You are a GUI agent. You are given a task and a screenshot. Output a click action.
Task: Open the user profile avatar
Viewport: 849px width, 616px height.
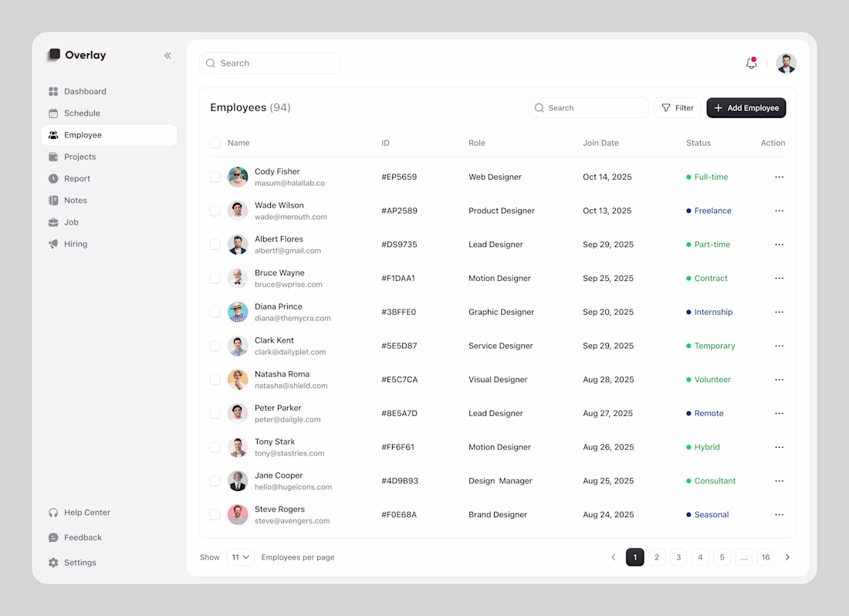(786, 63)
